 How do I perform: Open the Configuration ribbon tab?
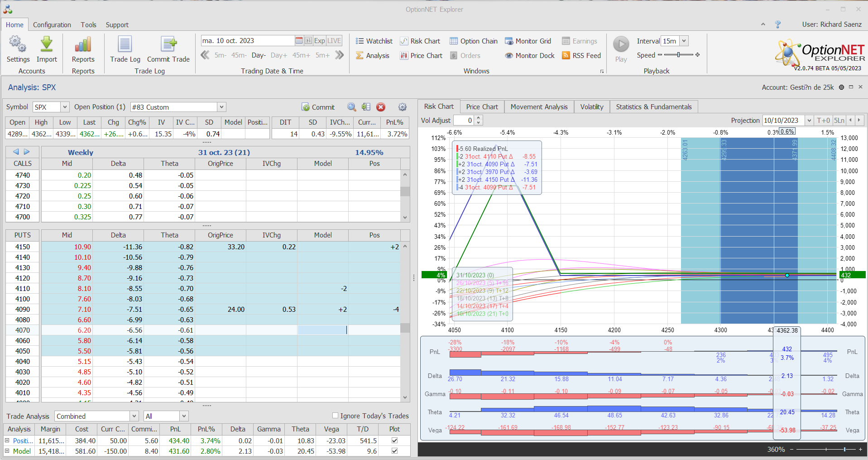coord(52,25)
